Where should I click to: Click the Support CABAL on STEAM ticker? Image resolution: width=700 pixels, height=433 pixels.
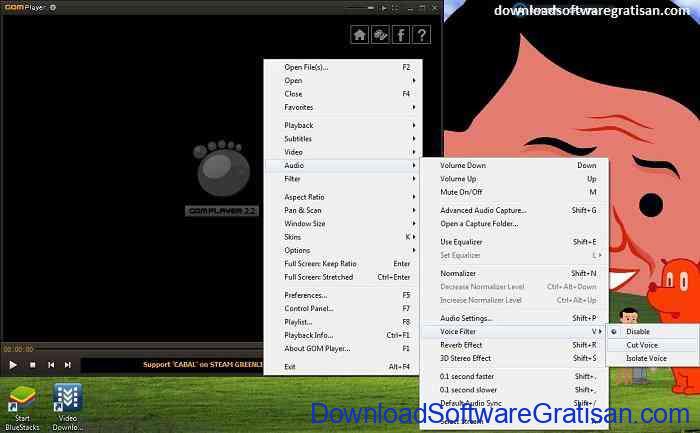click(x=203, y=365)
